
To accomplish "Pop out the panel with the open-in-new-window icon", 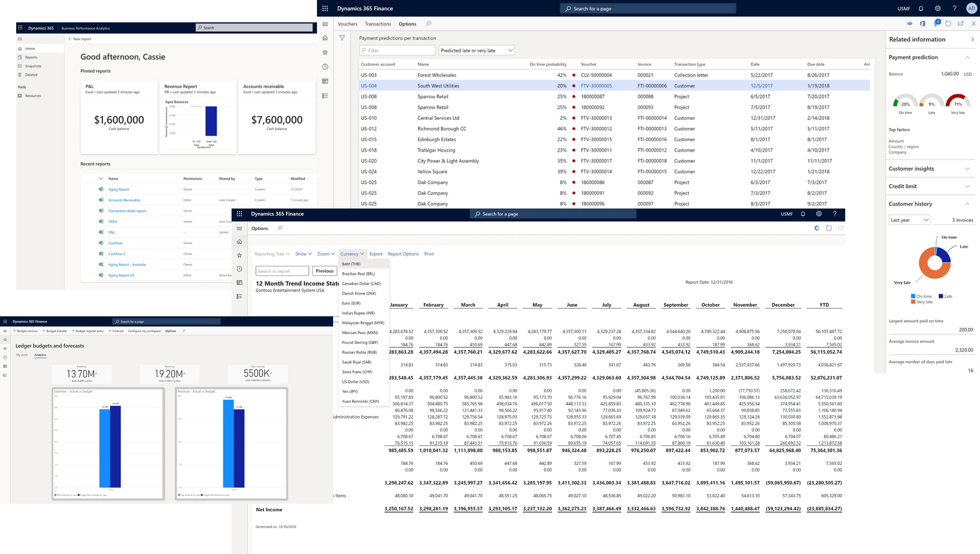I will point(961,23).
